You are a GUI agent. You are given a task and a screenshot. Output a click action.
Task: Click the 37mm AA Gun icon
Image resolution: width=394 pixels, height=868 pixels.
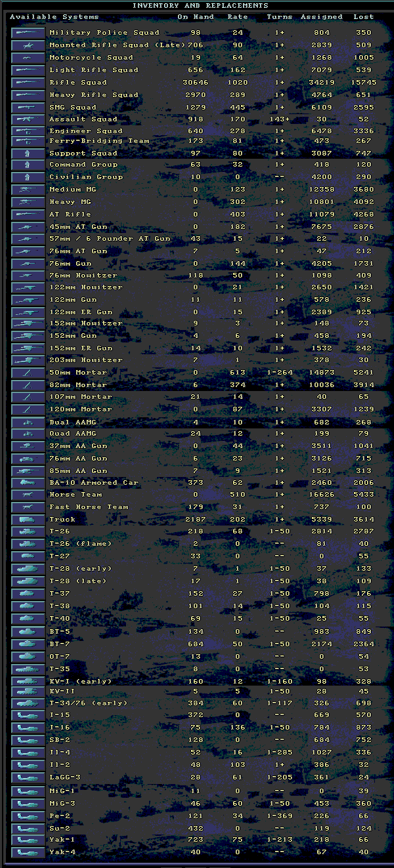[28, 446]
